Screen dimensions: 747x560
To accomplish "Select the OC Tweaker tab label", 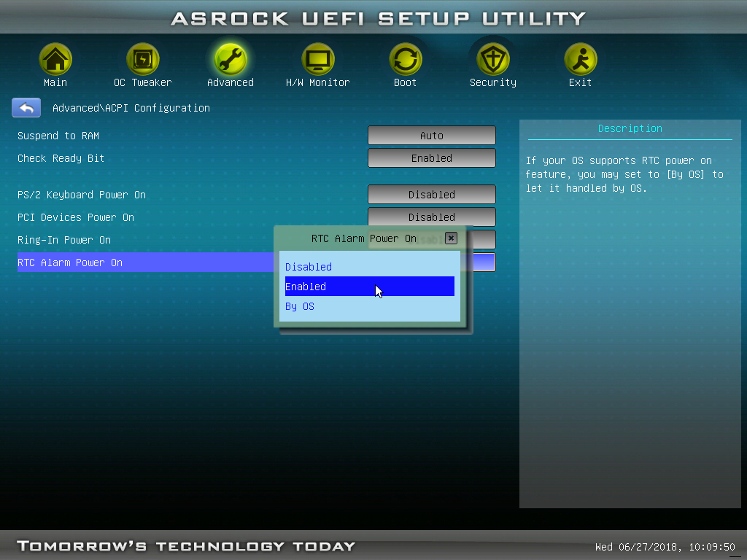I will coord(142,82).
